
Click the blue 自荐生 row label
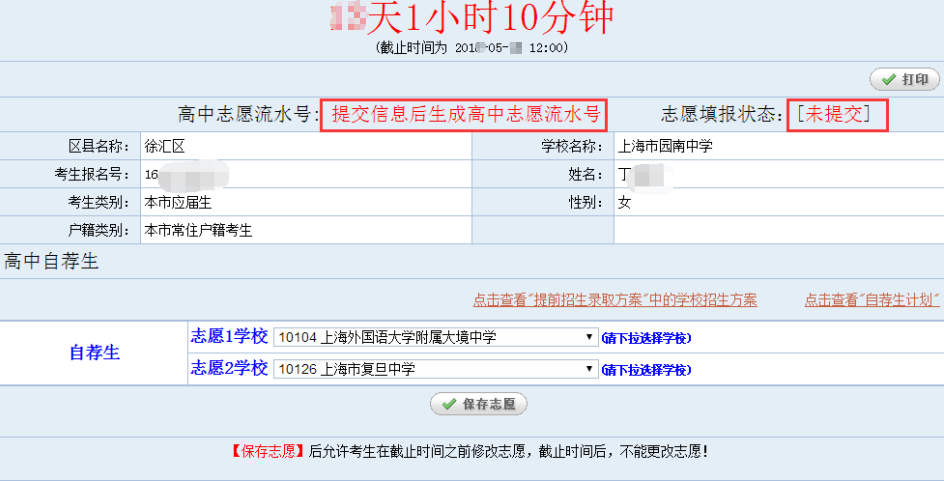coord(94,352)
